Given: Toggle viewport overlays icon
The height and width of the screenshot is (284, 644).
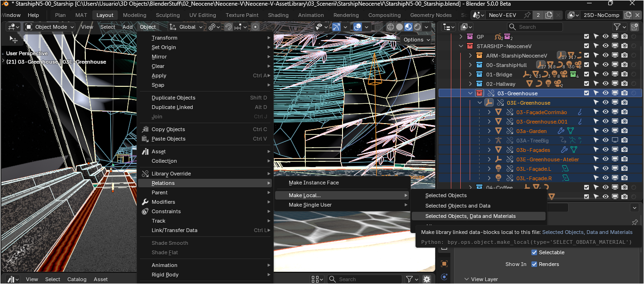Looking at the screenshot, I should [358, 27].
